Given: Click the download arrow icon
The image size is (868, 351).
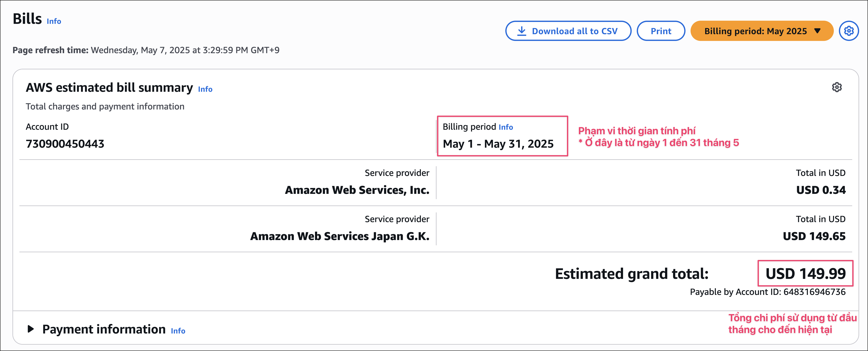Looking at the screenshot, I should [521, 31].
